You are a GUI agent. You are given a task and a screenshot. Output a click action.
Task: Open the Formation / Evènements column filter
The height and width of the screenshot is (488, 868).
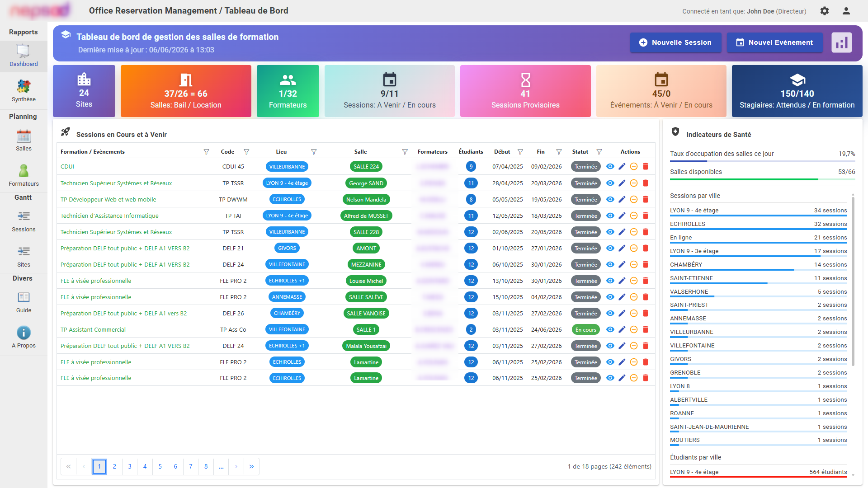207,152
